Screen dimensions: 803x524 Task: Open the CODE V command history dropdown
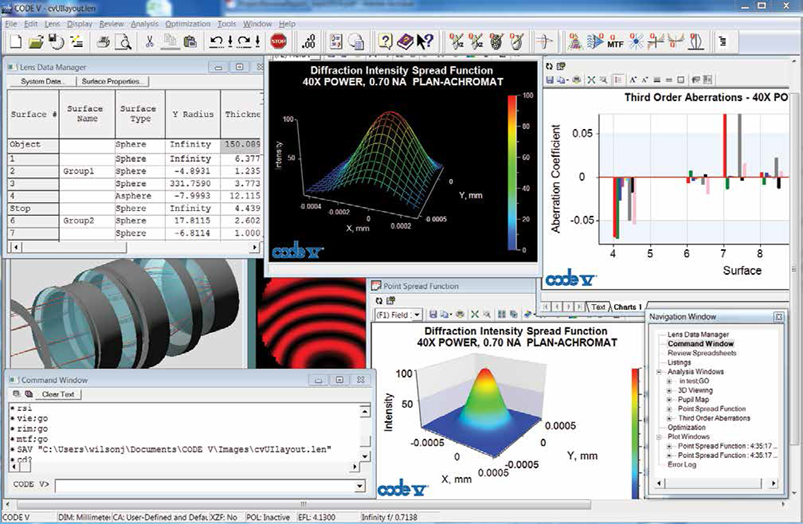tap(360, 486)
